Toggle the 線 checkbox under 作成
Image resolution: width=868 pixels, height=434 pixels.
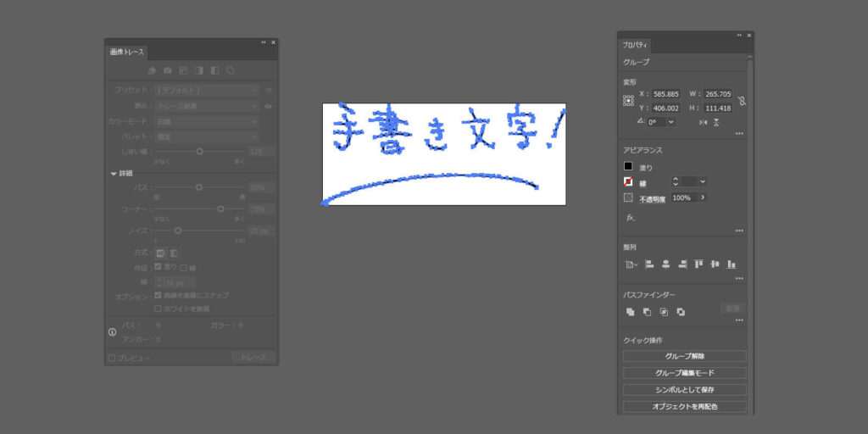184,268
